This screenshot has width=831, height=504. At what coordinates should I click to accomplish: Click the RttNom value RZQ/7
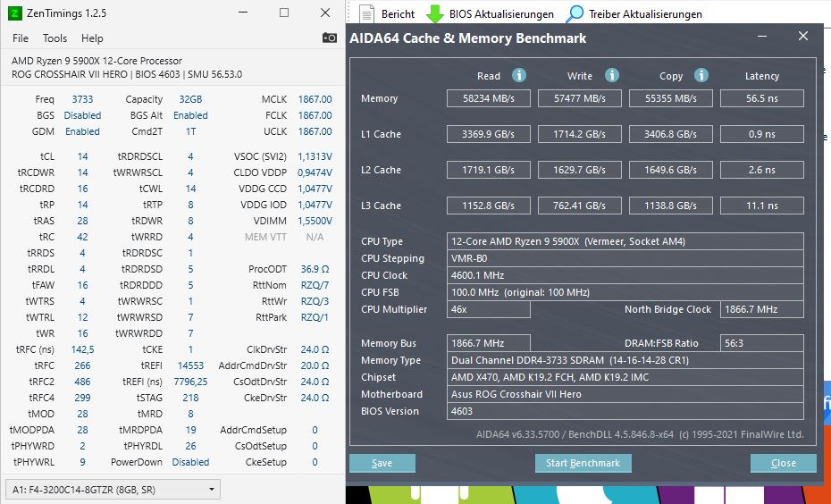pos(315,285)
